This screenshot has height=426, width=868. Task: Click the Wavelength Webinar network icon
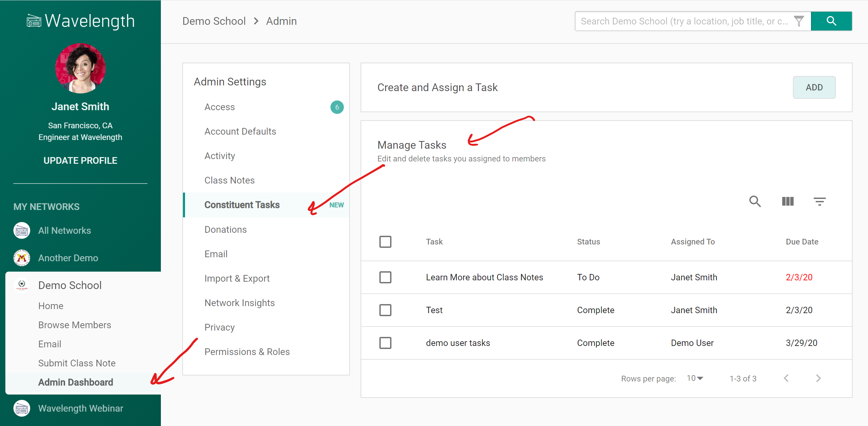pyautogui.click(x=22, y=408)
